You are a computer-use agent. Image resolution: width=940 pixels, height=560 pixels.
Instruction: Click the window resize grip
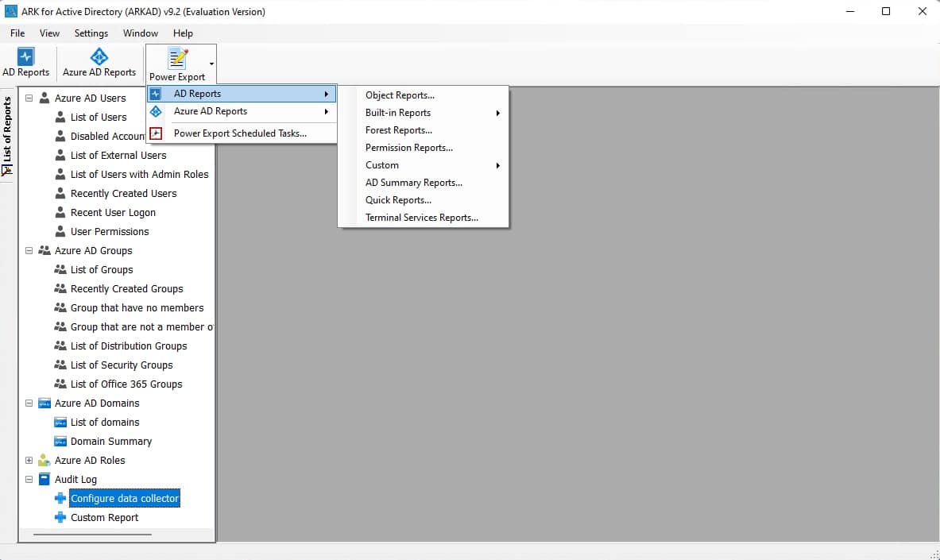[934, 554]
